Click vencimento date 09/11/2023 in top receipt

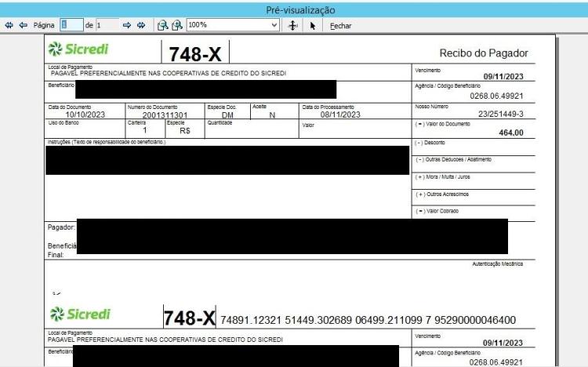503,77
